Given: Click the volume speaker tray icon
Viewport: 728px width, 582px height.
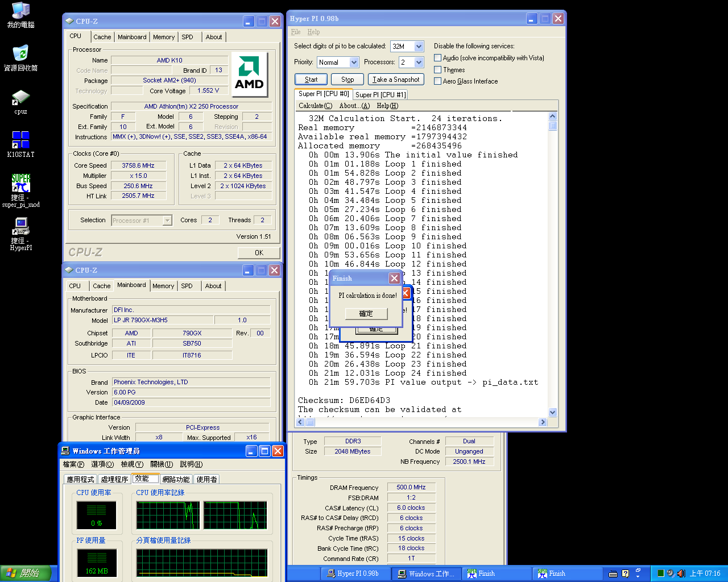Looking at the screenshot, I should 681,573.
